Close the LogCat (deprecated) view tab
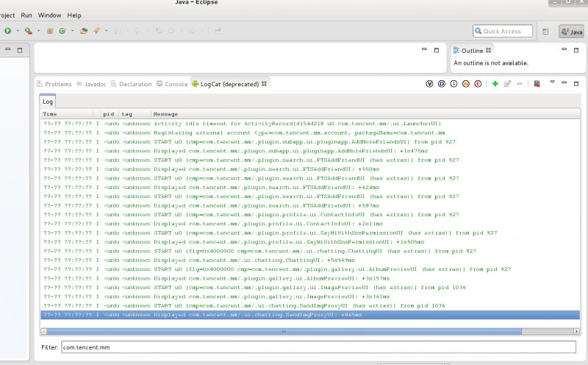588x365 pixels. click(x=264, y=84)
